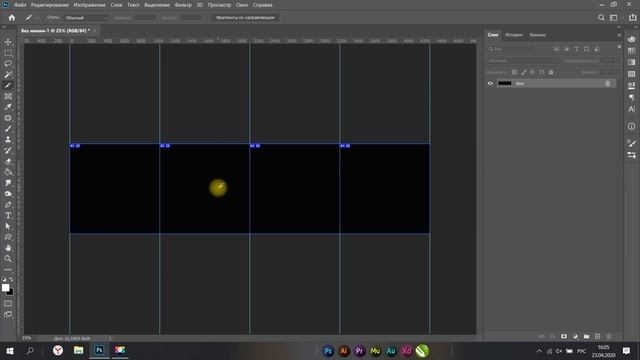Screen dimensions: 640x360
Task: Create a new layer with plus icon
Action: point(598,336)
